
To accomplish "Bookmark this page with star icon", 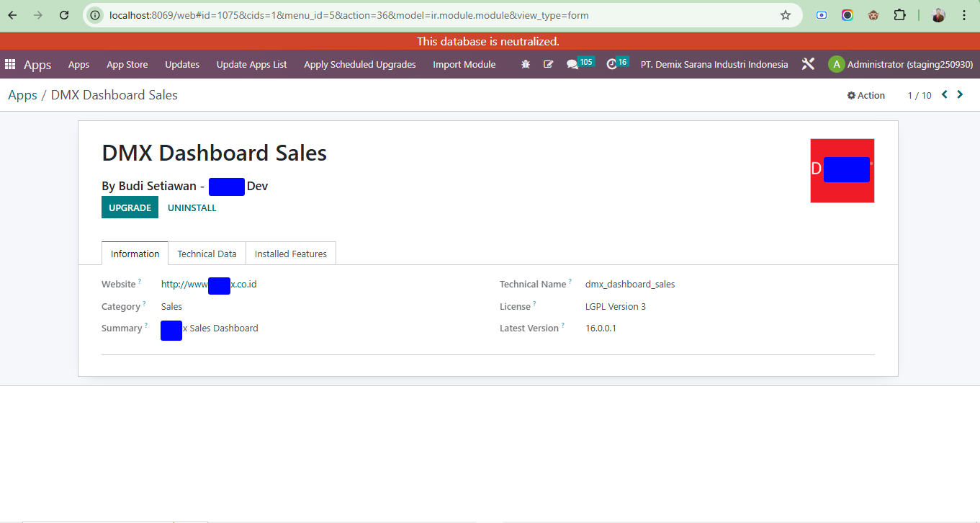I will (786, 15).
